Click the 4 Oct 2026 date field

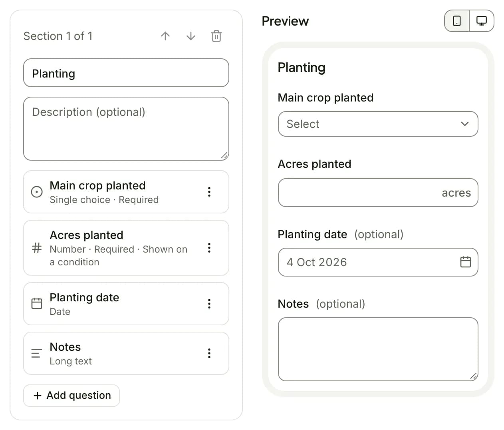pos(378,262)
